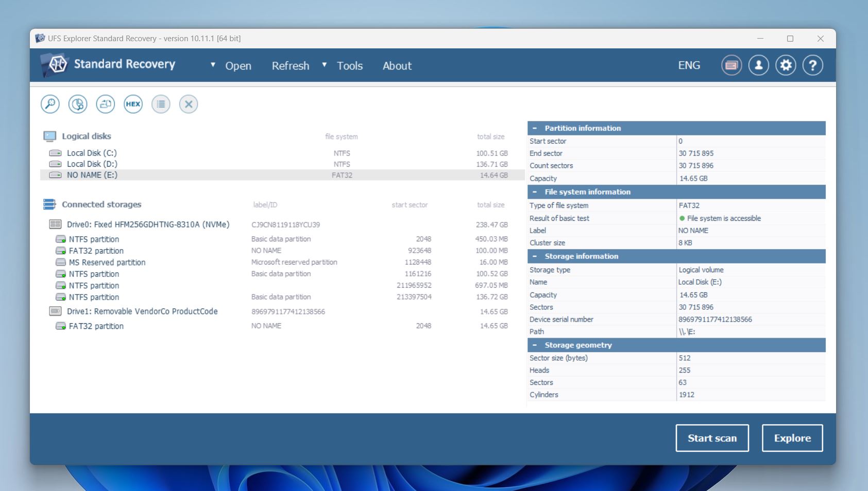Select the 697.05 MB NTFS partition

[x=282, y=286]
